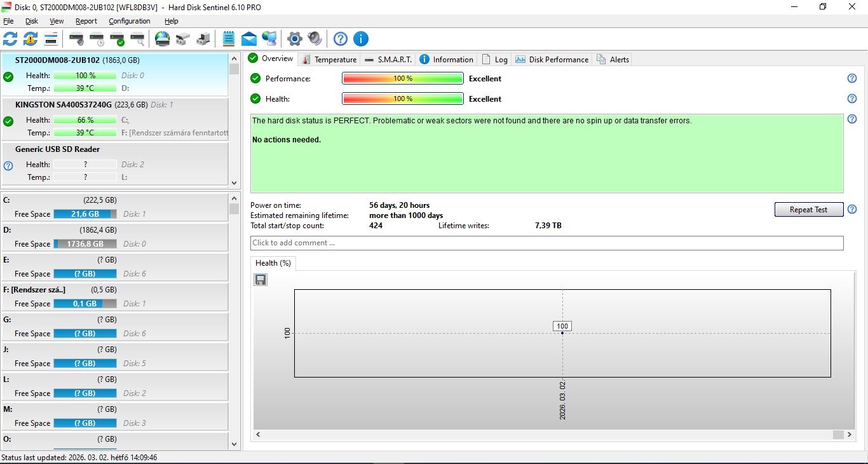Click the C: free space bar

85,214
